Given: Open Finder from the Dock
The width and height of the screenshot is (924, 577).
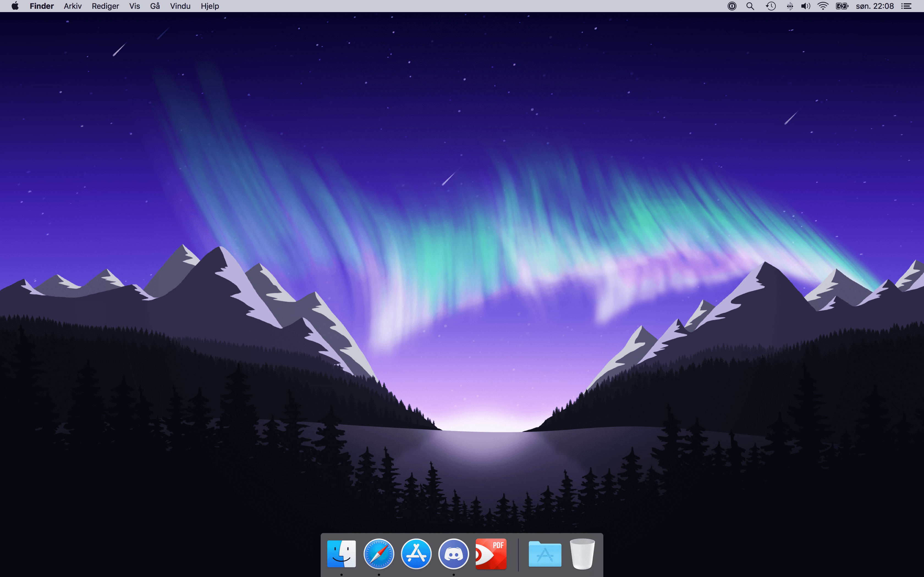Looking at the screenshot, I should tap(341, 554).
